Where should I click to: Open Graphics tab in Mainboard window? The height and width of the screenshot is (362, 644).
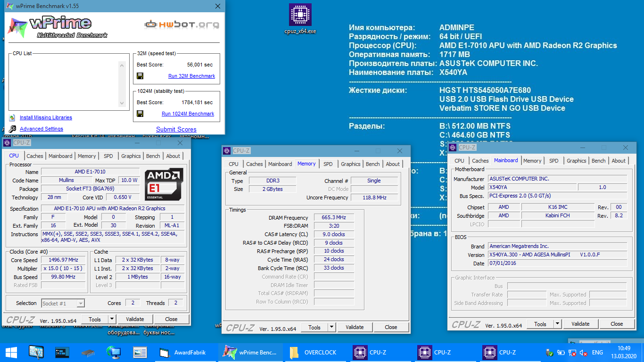(576, 161)
